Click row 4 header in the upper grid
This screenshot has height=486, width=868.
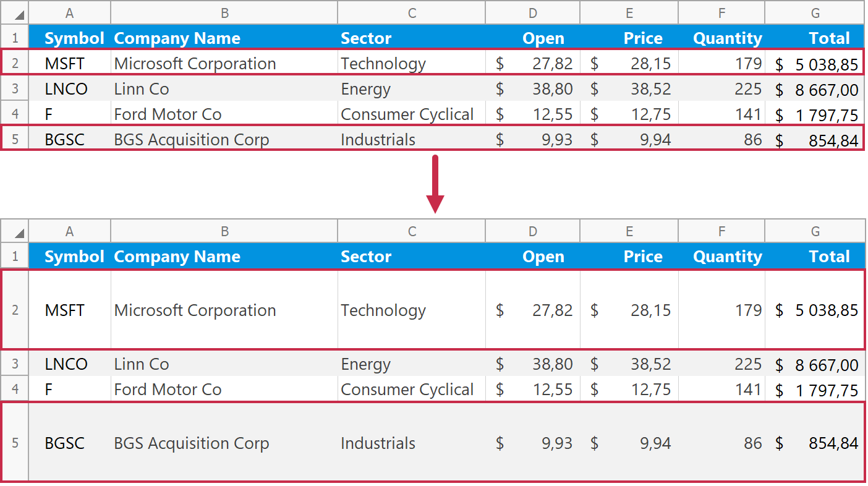pos(15,114)
